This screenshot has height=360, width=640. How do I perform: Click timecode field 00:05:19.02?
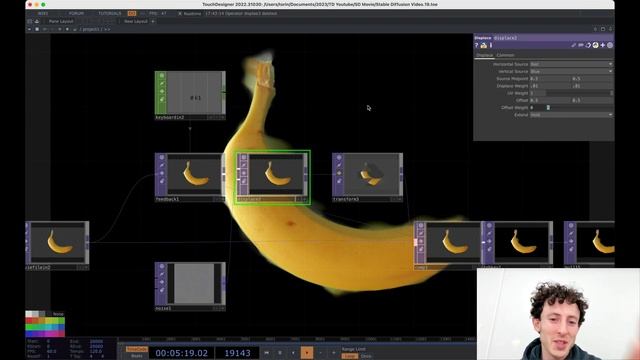[181, 353]
